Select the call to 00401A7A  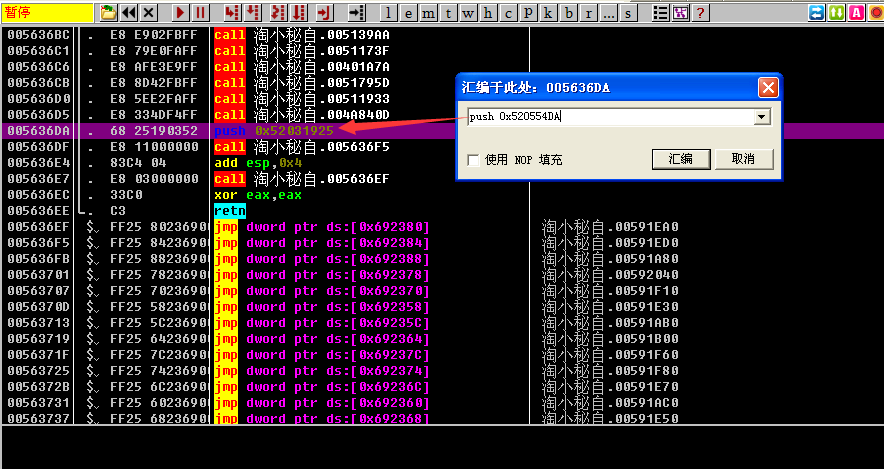302,67
